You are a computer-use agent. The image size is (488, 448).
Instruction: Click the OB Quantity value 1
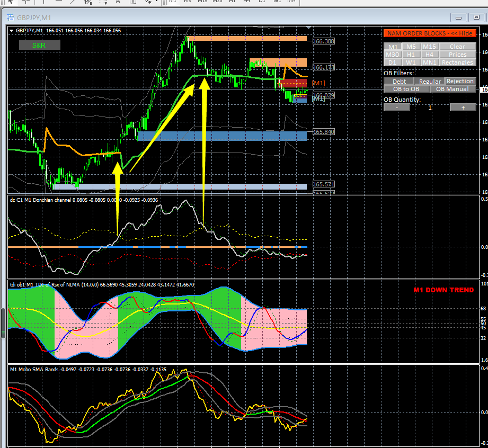(430, 107)
